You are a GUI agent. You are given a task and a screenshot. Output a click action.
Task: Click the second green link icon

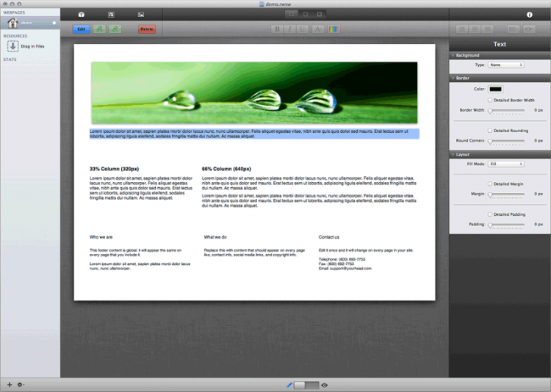[115, 29]
